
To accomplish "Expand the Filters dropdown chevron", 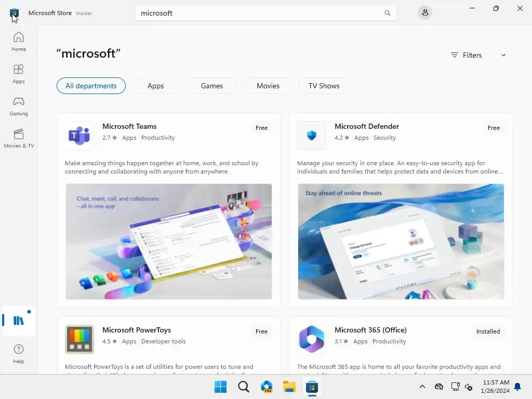I will coord(503,55).
